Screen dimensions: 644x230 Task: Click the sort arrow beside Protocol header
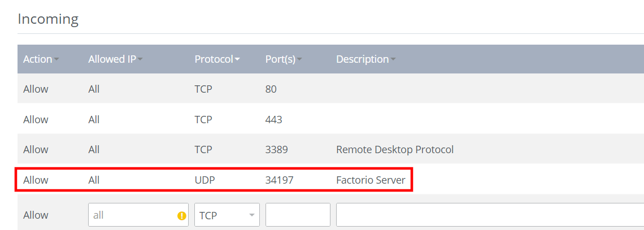click(x=237, y=60)
